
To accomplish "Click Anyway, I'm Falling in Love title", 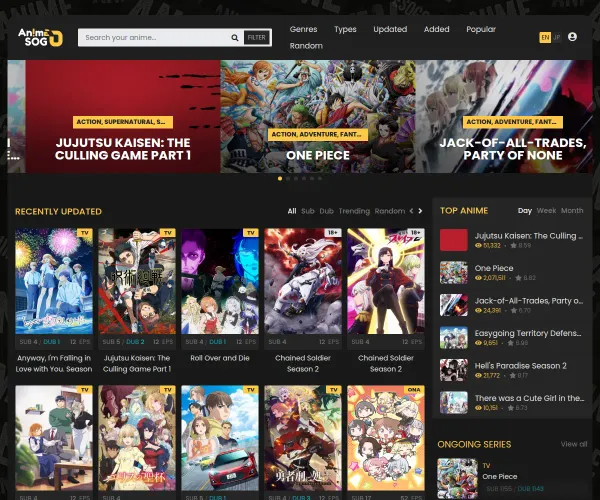I will click(54, 363).
